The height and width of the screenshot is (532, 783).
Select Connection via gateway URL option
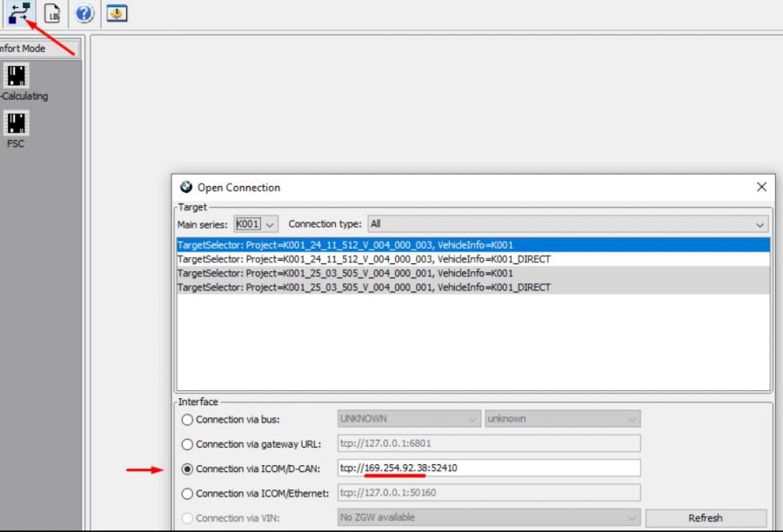tap(187, 444)
